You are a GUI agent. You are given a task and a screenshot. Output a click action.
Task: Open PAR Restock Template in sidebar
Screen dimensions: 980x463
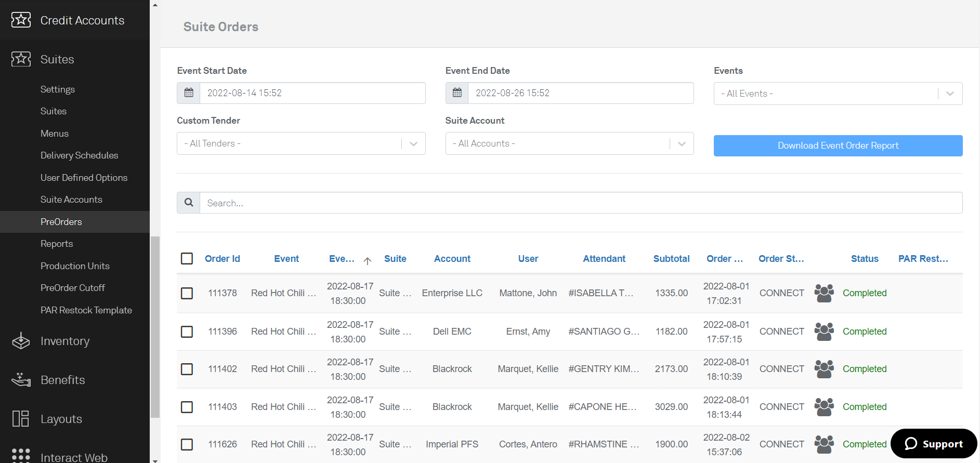click(86, 310)
